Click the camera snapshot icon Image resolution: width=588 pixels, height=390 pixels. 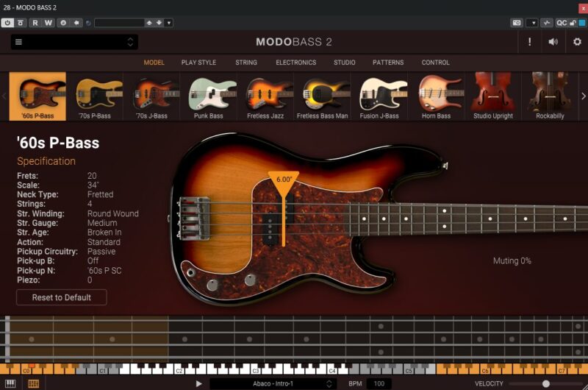(x=517, y=23)
